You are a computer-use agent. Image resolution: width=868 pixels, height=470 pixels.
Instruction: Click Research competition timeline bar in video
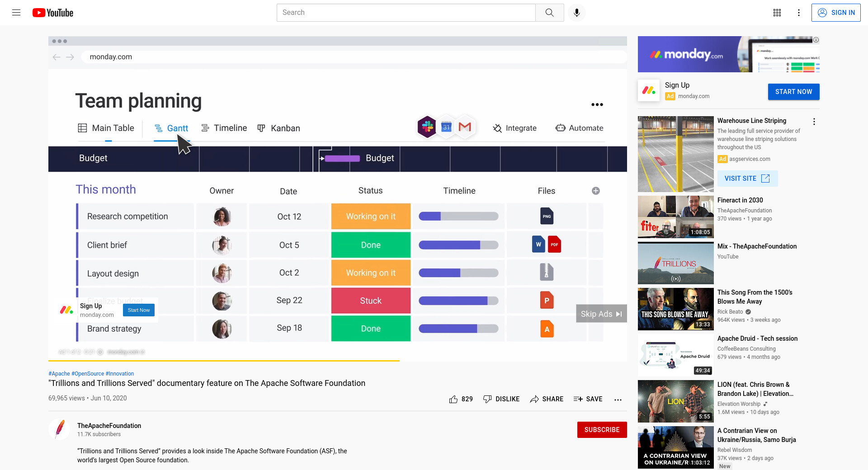[458, 216]
